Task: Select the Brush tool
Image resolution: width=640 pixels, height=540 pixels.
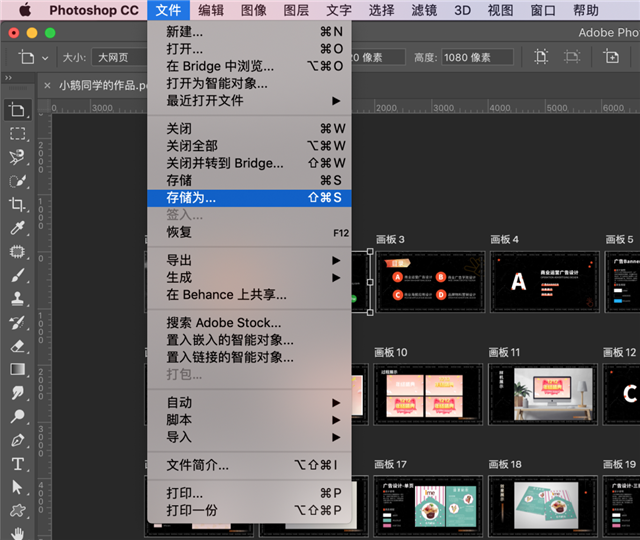Action: click(x=17, y=275)
